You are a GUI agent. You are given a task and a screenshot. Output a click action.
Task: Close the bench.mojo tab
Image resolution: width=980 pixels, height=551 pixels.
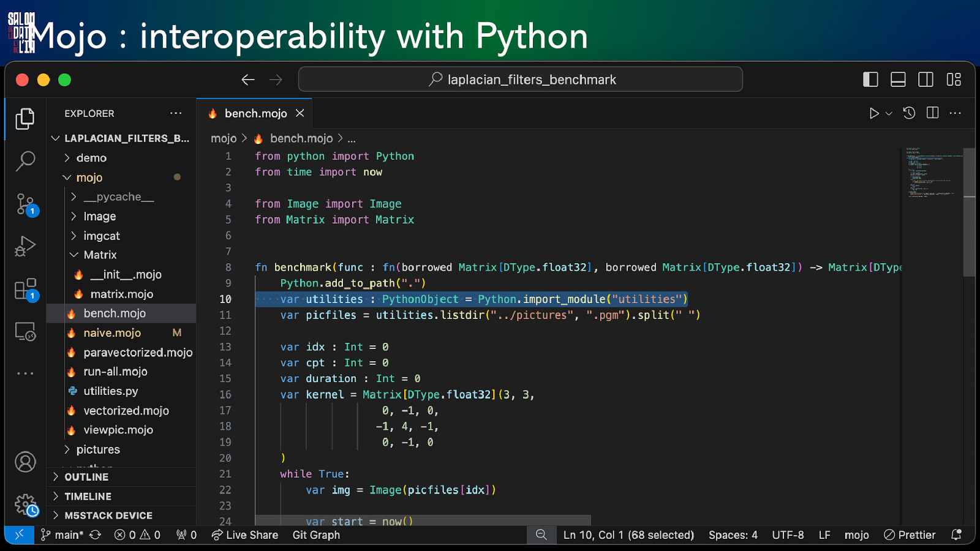coord(300,113)
